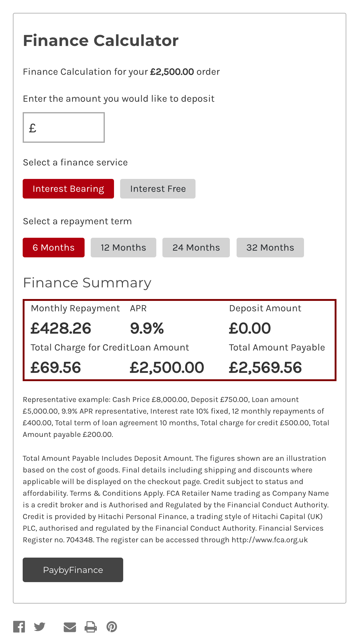Print the page using the printer icon

[x=91, y=627]
